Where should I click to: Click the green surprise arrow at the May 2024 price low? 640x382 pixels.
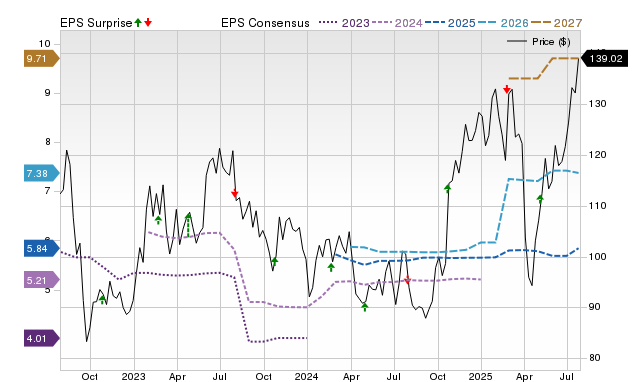(x=365, y=307)
